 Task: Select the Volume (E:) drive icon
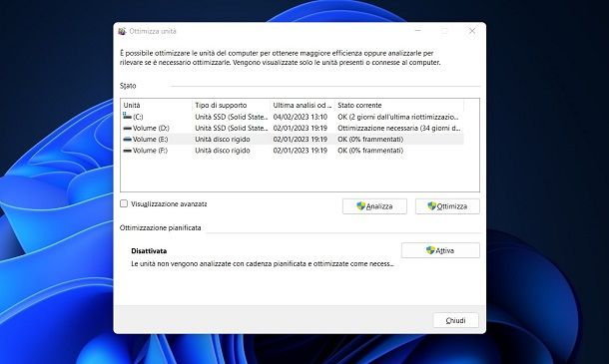coord(127,139)
